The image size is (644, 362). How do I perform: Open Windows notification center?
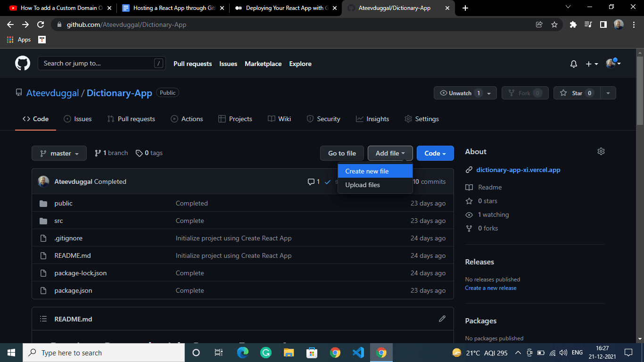(x=628, y=353)
